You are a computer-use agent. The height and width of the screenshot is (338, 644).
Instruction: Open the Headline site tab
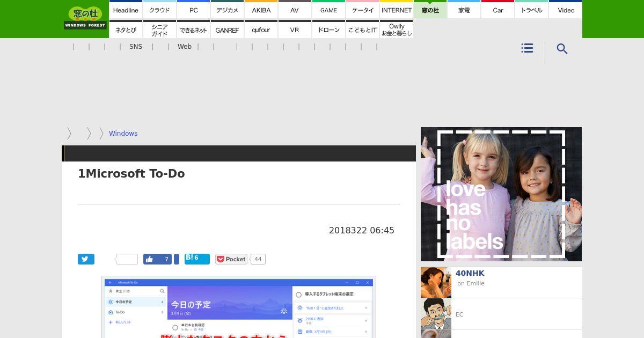[x=126, y=10]
